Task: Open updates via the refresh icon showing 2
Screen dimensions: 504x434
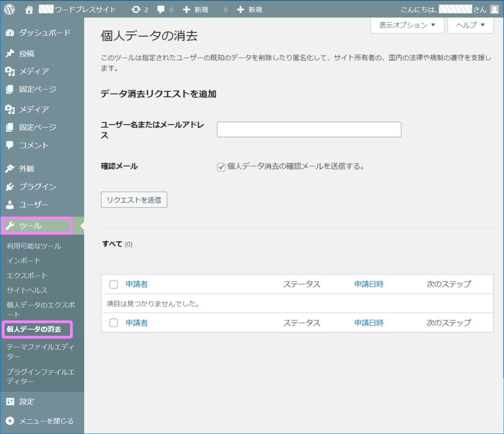Action: pos(135,9)
